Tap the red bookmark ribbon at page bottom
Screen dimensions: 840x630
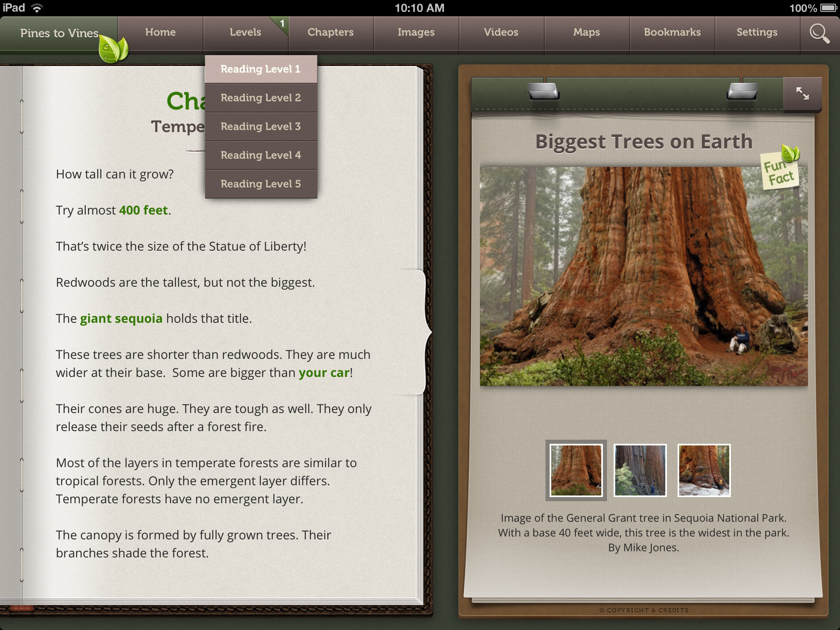pos(22,608)
